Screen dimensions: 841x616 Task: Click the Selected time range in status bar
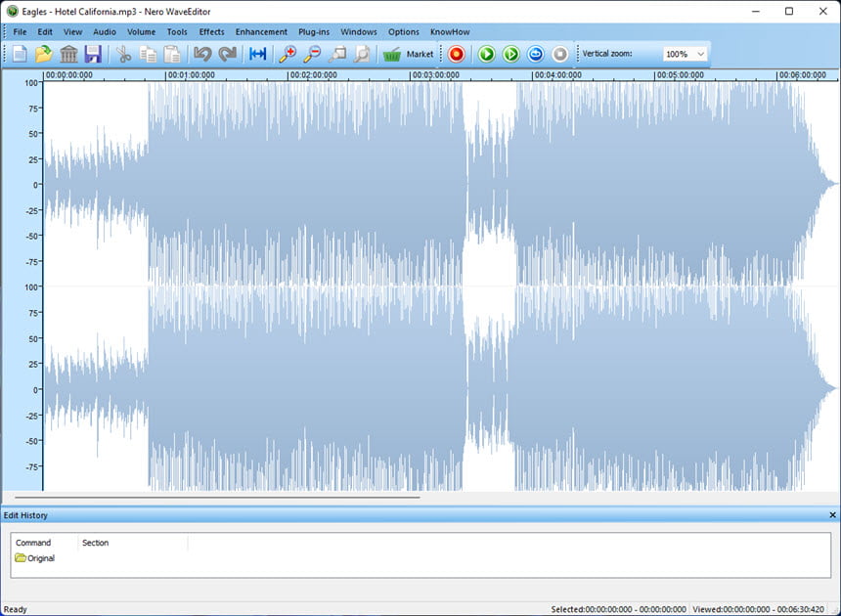618,609
